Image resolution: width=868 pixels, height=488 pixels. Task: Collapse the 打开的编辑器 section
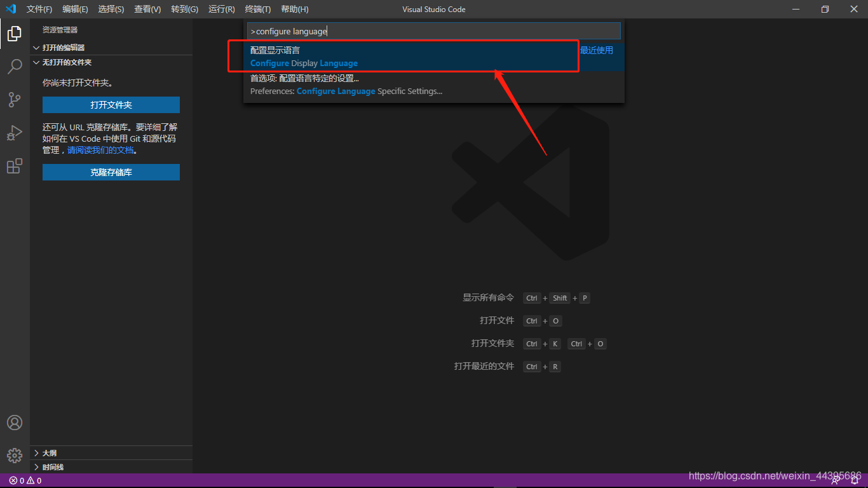(x=111, y=48)
